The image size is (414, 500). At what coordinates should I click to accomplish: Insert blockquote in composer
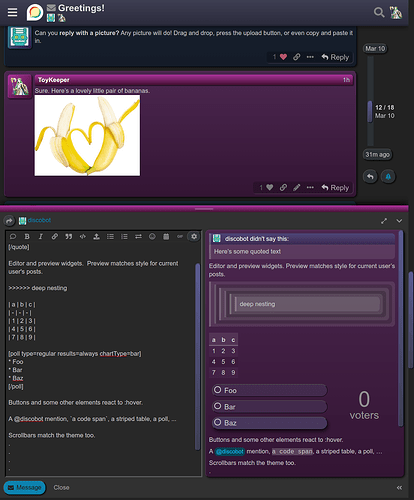pos(69,236)
